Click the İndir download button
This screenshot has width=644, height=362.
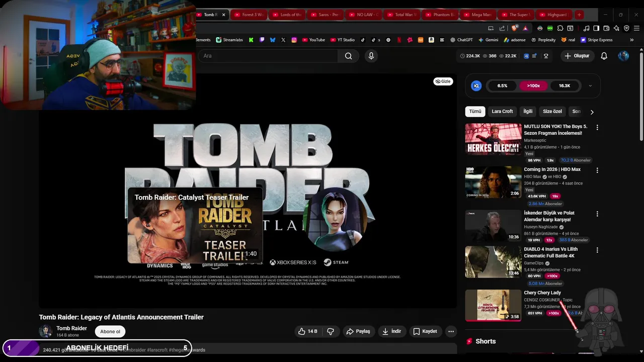[391, 331]
